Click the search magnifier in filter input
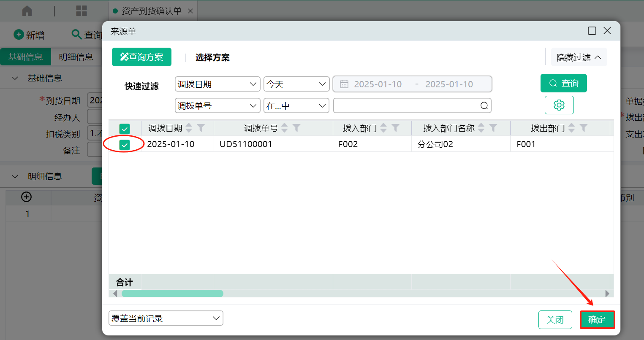This screenshot has height=340, width=644. point(484,106)
